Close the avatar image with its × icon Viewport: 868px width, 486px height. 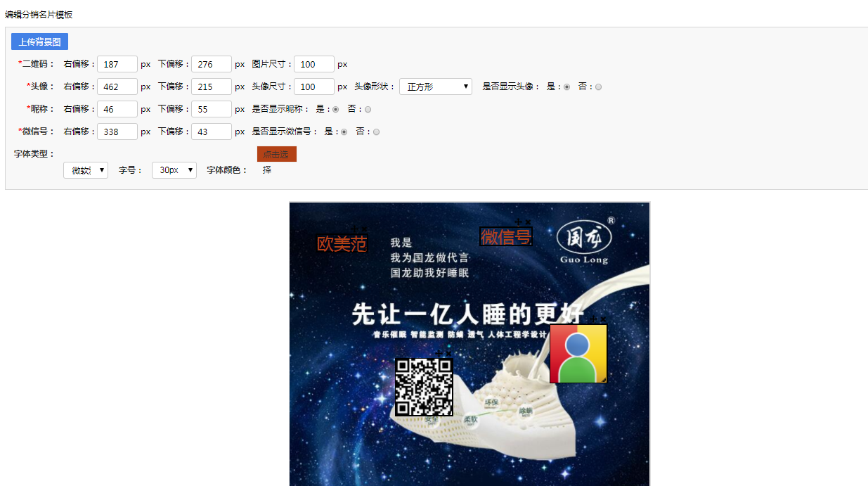(x=603, y=319)
